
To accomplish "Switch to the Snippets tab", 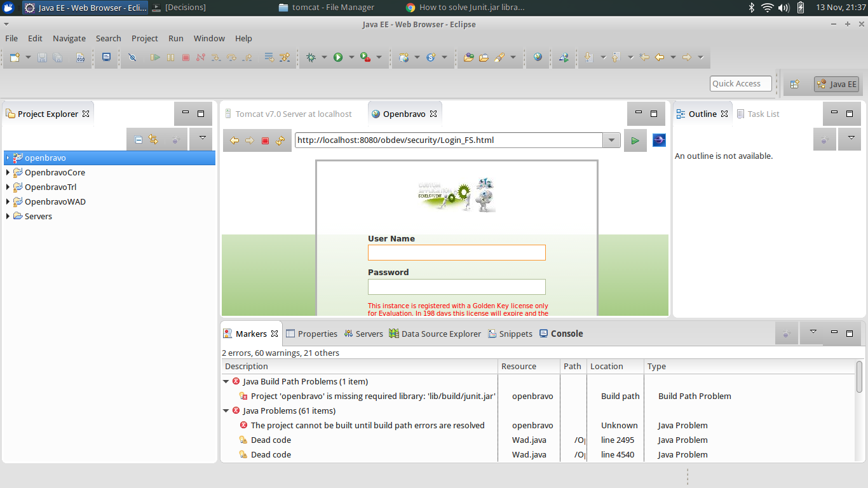I will 510,334.
